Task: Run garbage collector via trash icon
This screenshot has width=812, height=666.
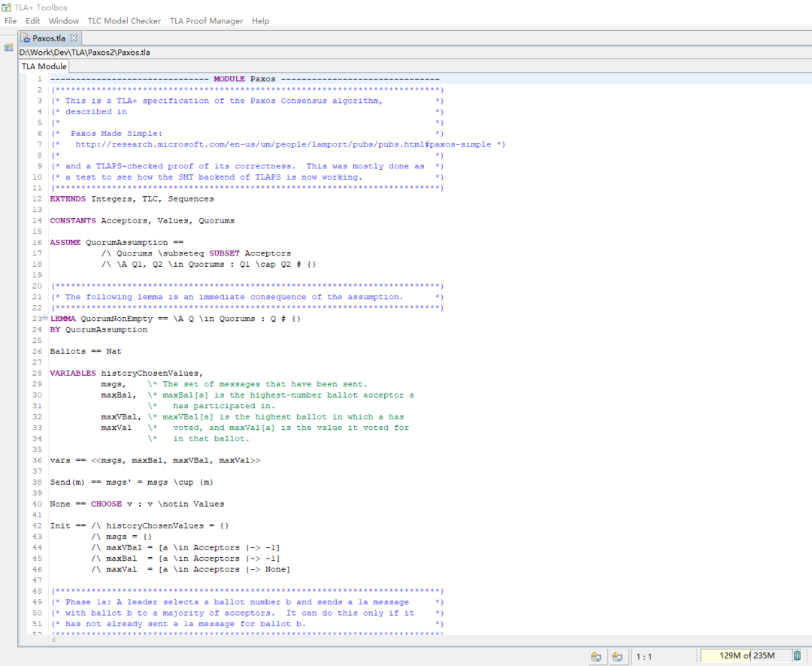Action: tap(797, 655)
